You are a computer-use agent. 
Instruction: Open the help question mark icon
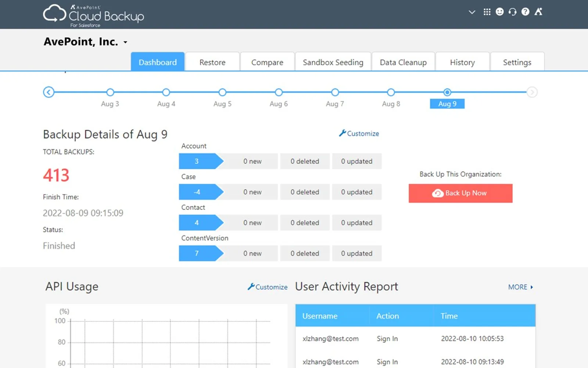526,12
